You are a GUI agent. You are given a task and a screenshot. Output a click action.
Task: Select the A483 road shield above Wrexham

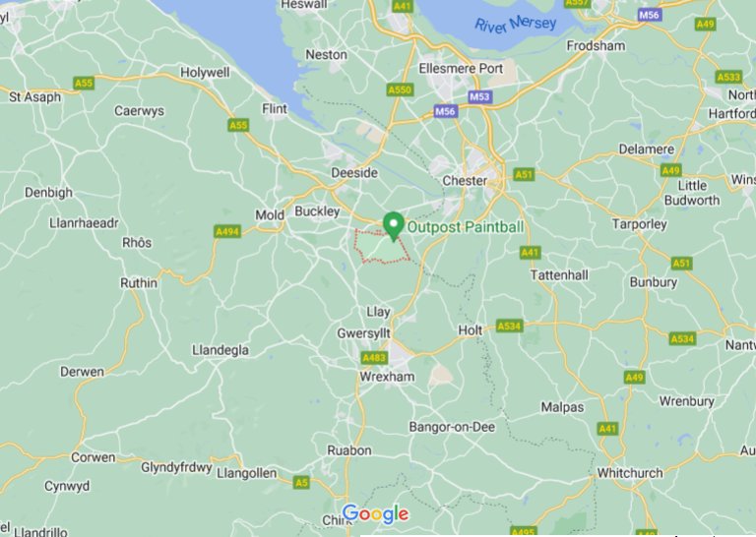tap(374, 358)
